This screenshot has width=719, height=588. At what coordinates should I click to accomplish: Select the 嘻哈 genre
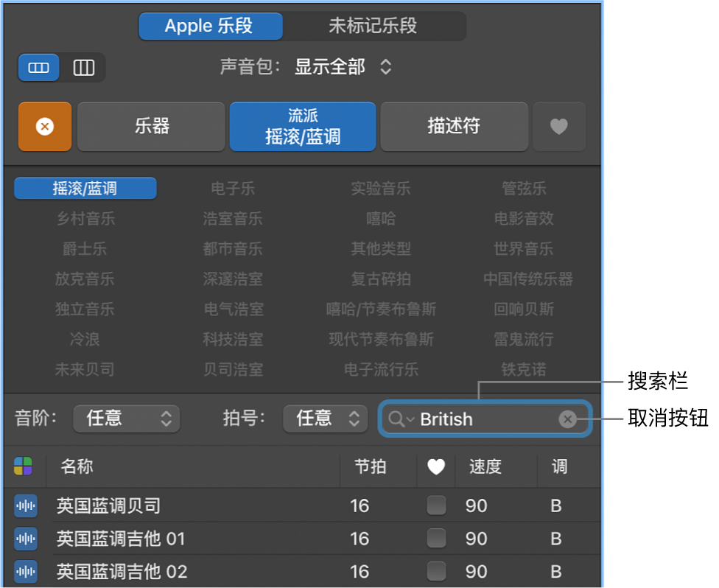click(x=381, y=219)
